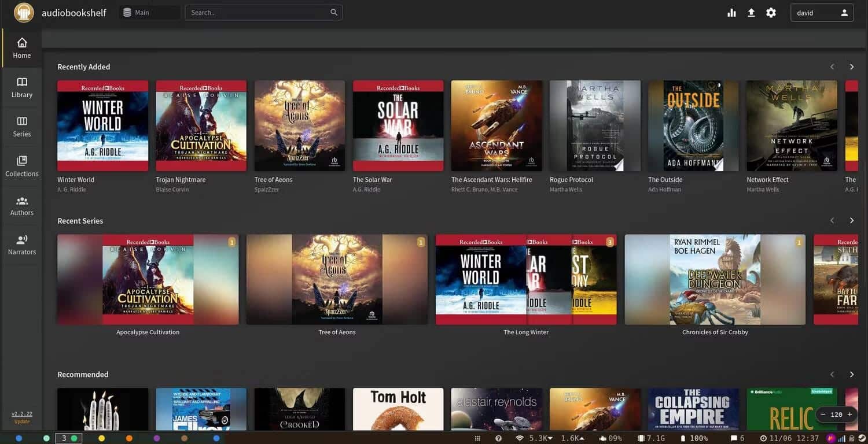Increase cover size with plus button
Image resolution: width=868 pixels, height=444 pixels.
849,415
